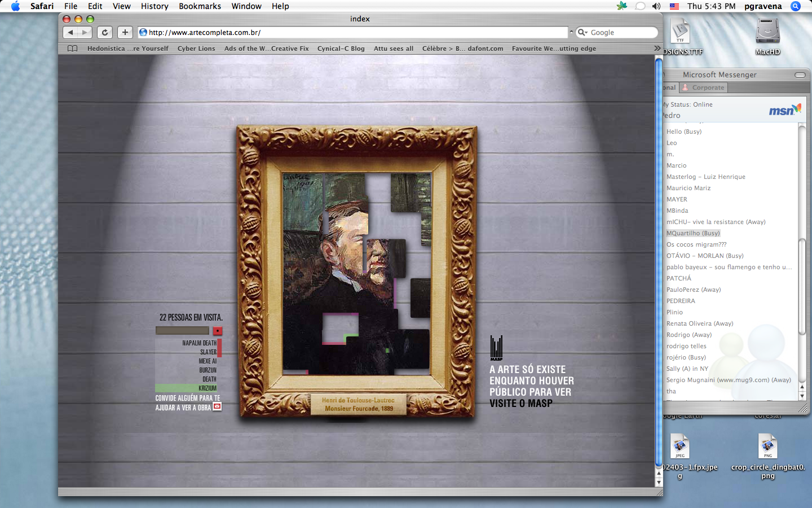Click the MASP logo
This screenshot has height=508, width=812.
pos(496,348)
